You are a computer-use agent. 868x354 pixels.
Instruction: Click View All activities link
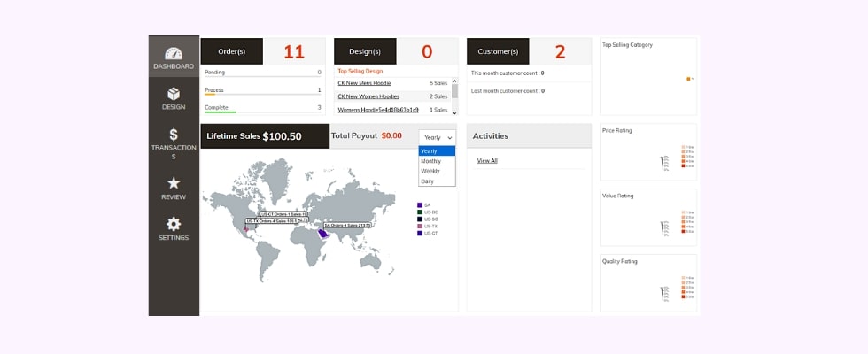[487, 160]
